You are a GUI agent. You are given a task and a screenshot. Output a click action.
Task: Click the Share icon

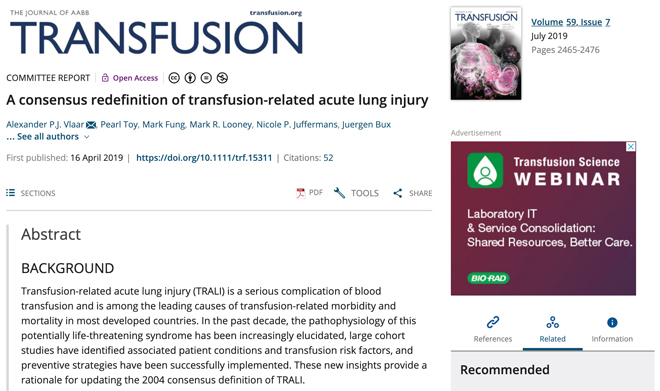tap(398, 193)
